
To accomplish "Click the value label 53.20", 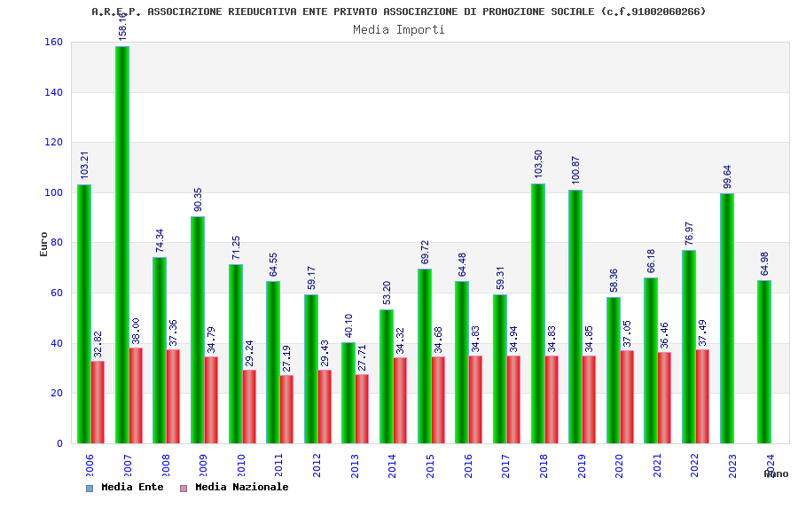I will coord(387,293).
